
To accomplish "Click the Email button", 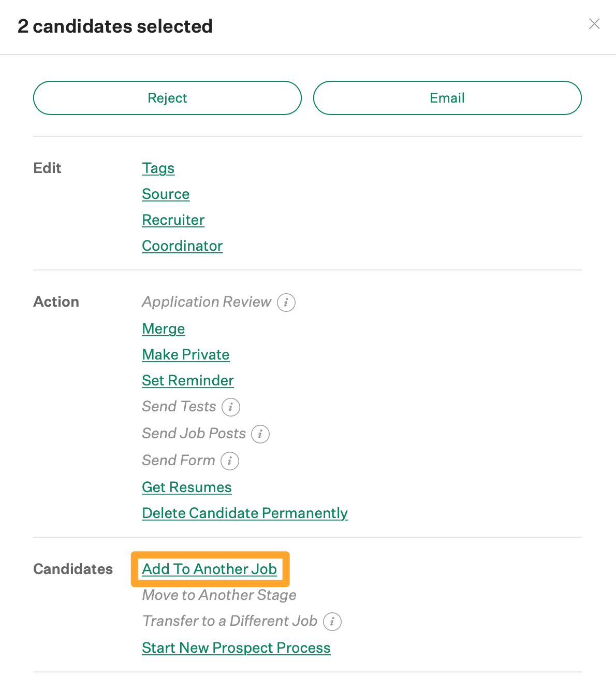I will [447, 98].
